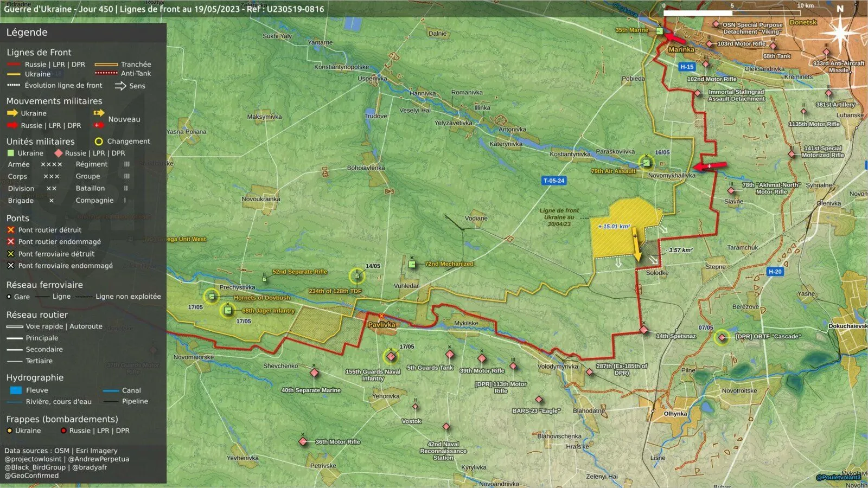This screenshot has width=868, height=488.
Task: Select the T-05-24 road shield
Action: (x=554, y=181)
